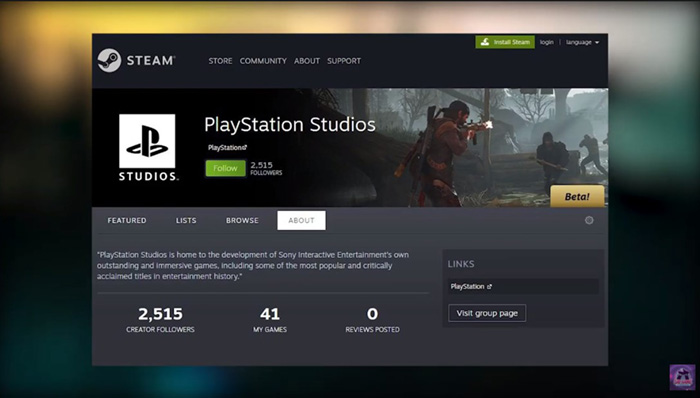This screenshot has height=398, width=700.
Task: Switch to the FEATURED tab
Action: pyautogui.click(x=127, y=220)
